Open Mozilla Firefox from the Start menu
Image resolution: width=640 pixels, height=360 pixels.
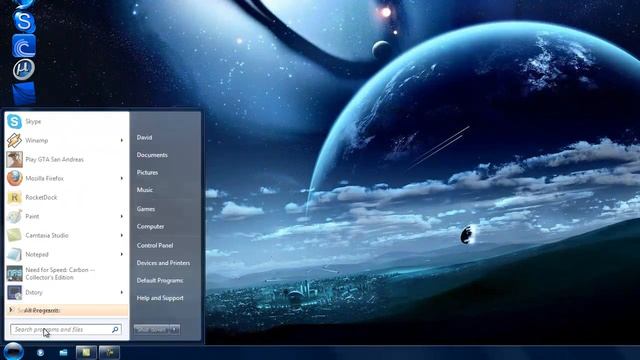tap(66, 178)
